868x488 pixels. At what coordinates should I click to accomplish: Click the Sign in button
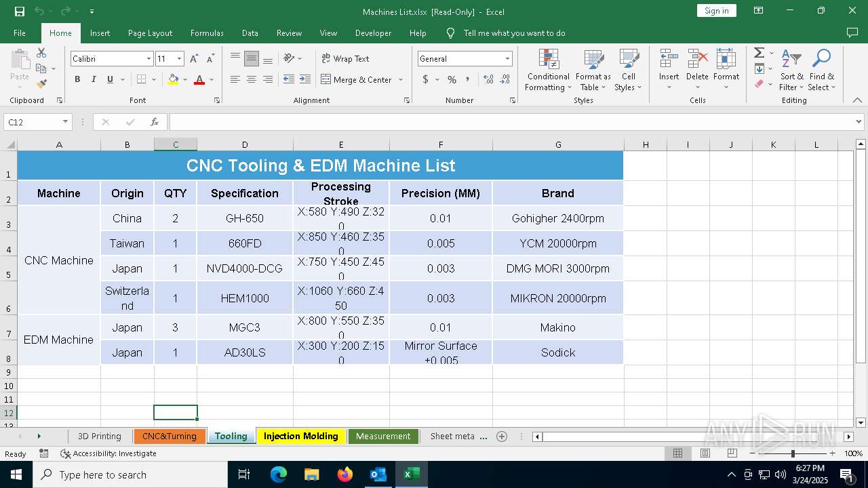click(x=716, y=11)
